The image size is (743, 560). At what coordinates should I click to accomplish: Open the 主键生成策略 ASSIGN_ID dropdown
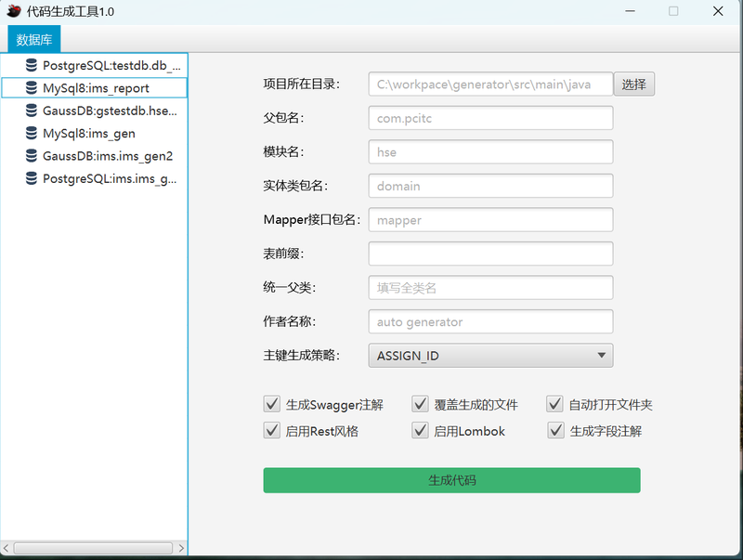(490, 356)
